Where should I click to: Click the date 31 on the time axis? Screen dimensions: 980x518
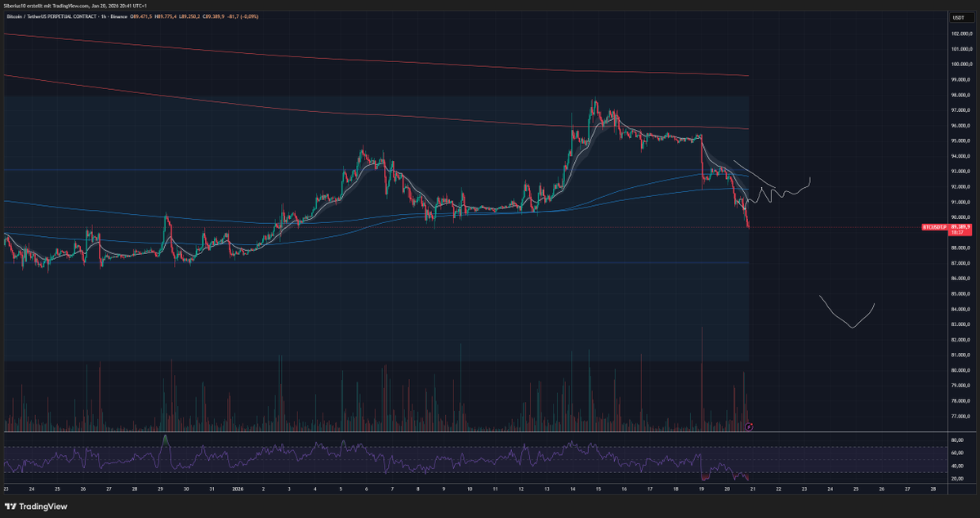click(212, 489)
